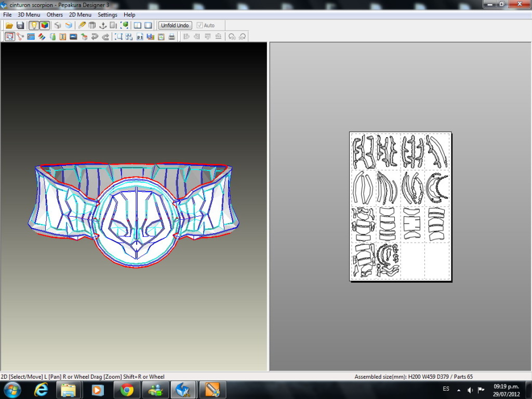Click the gray cube 3D model icon

click(58, 25)
